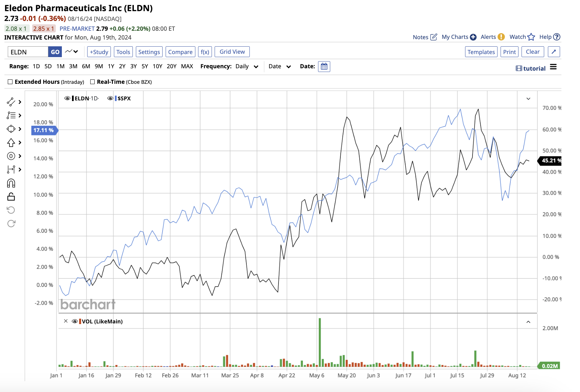This screenshot has width=580, height=392.
Task: Open the Tools button
Action: pos(123,52)
